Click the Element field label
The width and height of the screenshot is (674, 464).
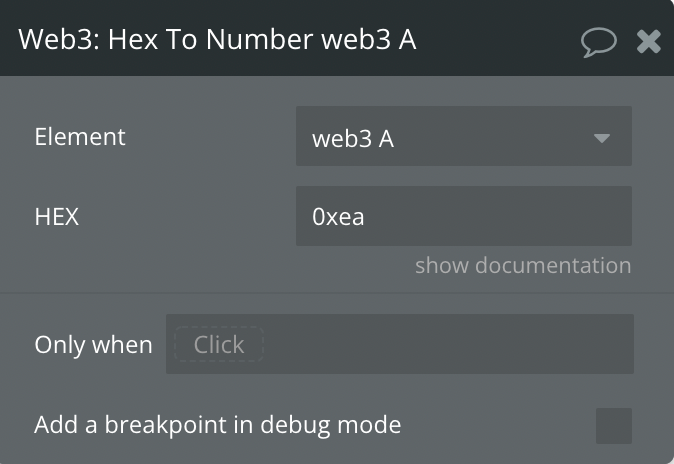click(x=80, y=137)
